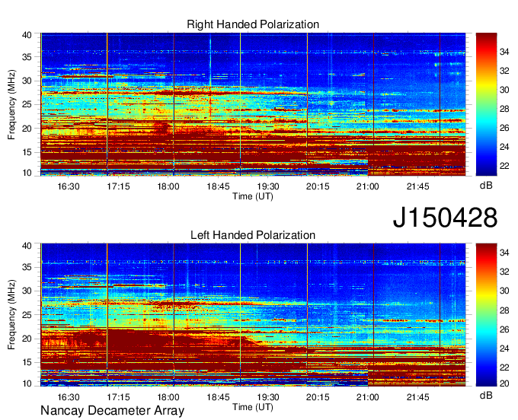
Task: Click the 19:30 time tick of Right Handed plot
Action: (x=268, y=186)
